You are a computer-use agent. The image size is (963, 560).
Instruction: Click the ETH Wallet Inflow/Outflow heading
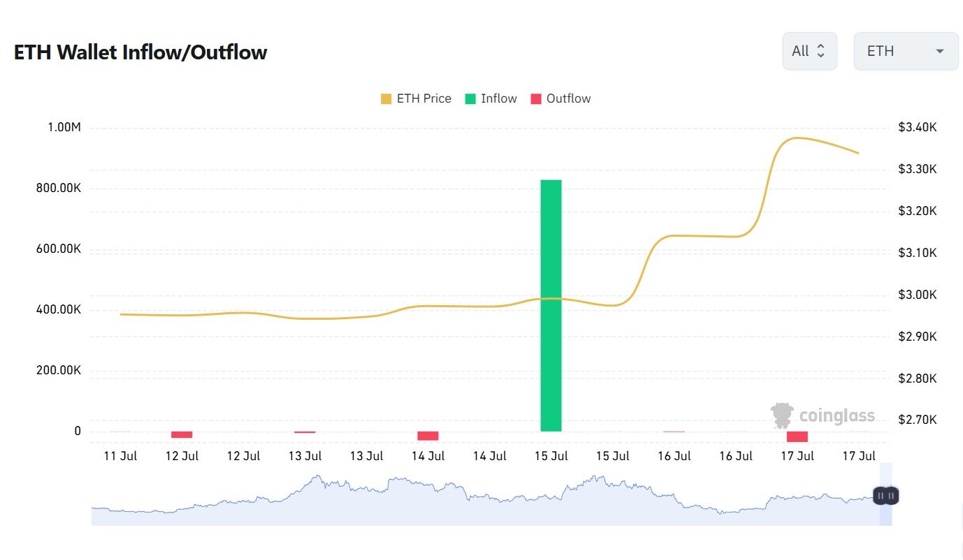point(140,52)
